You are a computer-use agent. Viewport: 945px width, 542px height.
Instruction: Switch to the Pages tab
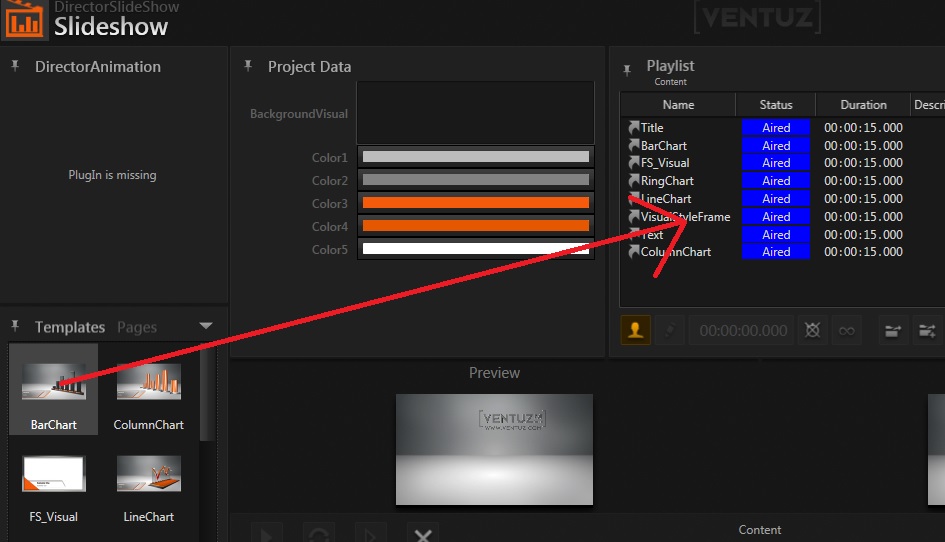pyautogui.click(x=136, y=327)
